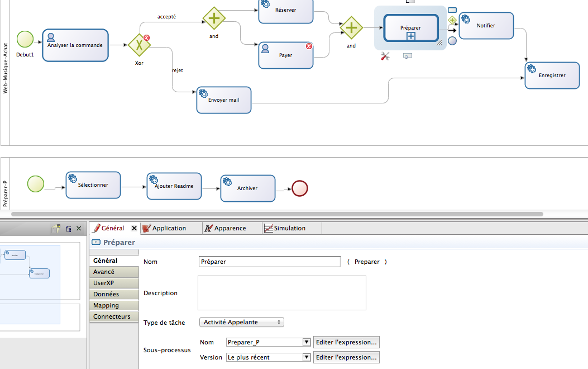Screen dimensions: 588x369
Task: Click the add-task rectangle icon beside Préparer
Action: pos(452,10)
